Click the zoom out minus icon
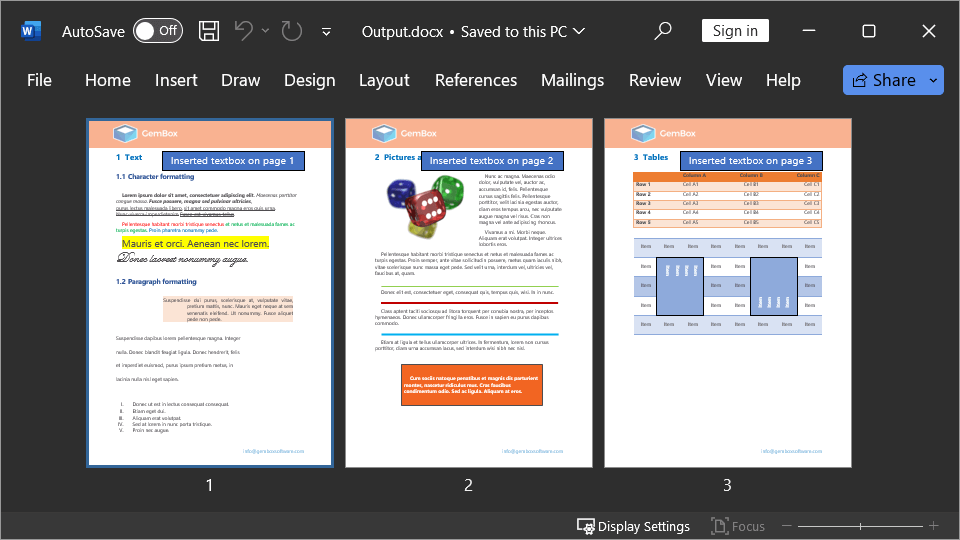 787,526
